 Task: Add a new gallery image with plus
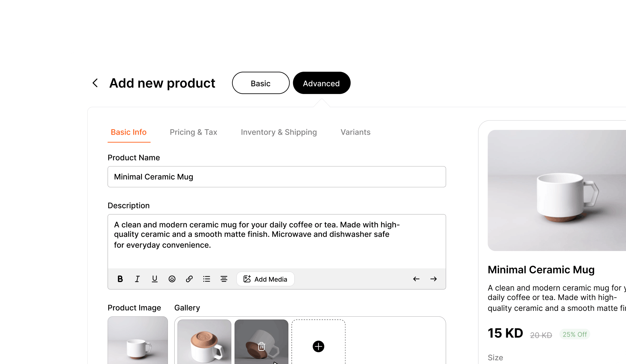[x=318, y=346]
